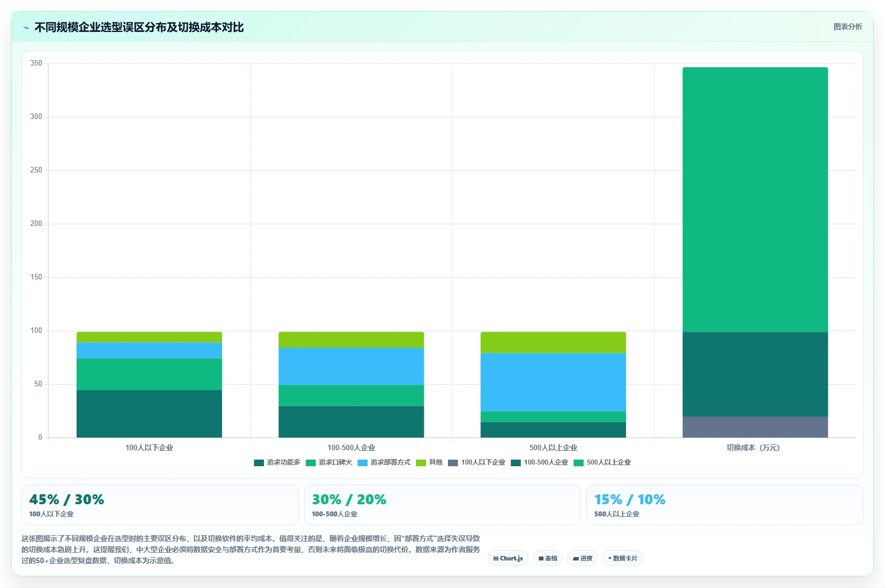Screen dimensions: 885x588
Task: Click the green middle segment of 100人以下企业 bar
Action: click(x=149, y=374)
